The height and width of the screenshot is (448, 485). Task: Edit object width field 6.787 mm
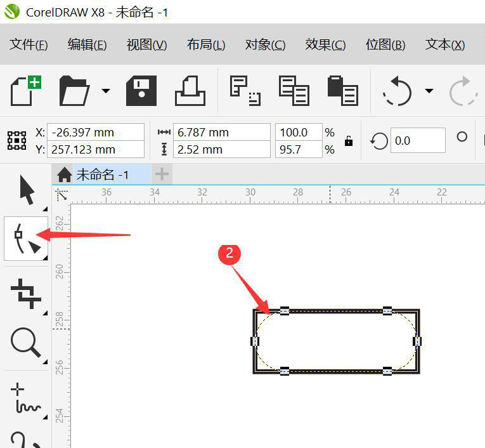click(x=222, y=132)
